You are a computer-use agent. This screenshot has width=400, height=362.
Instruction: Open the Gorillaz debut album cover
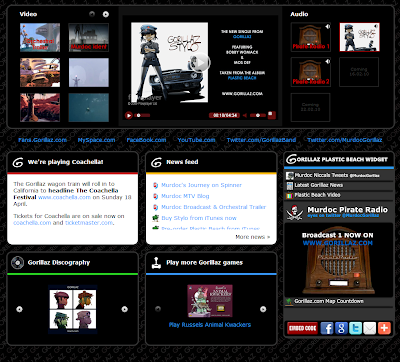tap(73, 309)
